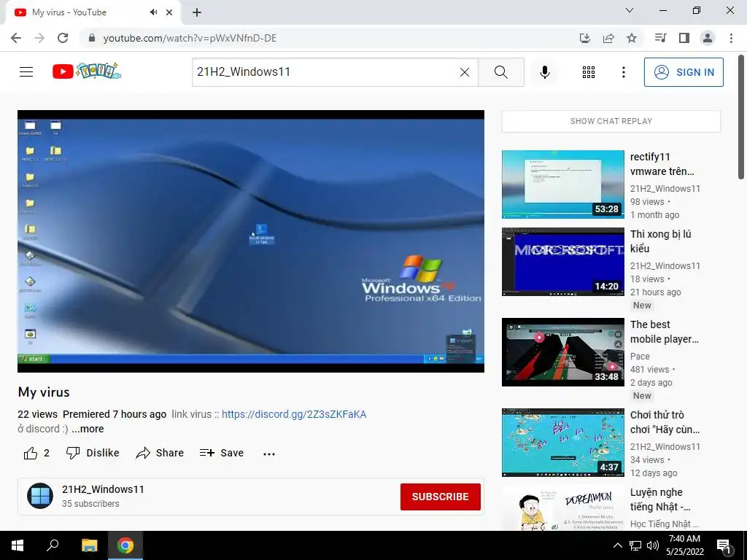This screenshot has height=560, width=747.
Task: Open the YouTube apps grid icon
Action: coord(589,72)
